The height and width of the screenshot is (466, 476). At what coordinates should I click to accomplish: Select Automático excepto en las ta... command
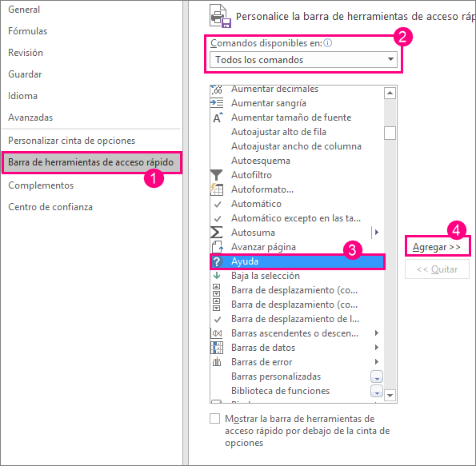[296, 218]
